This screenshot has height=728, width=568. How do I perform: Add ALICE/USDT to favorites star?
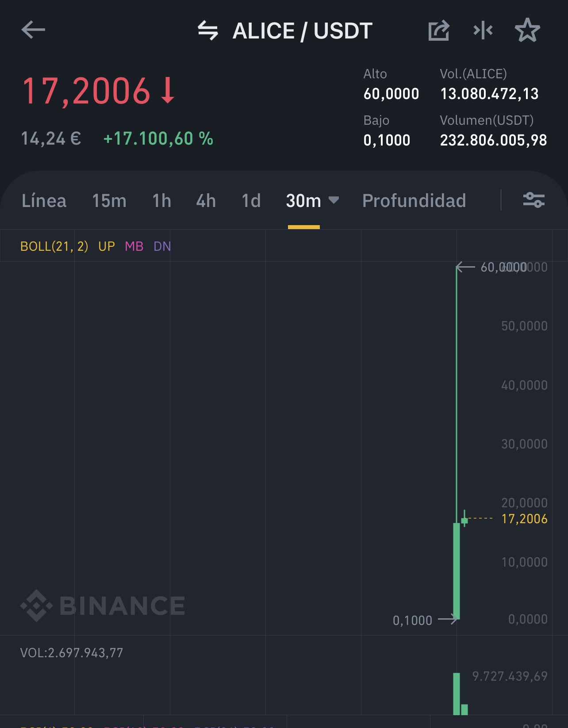click(527, 30)
